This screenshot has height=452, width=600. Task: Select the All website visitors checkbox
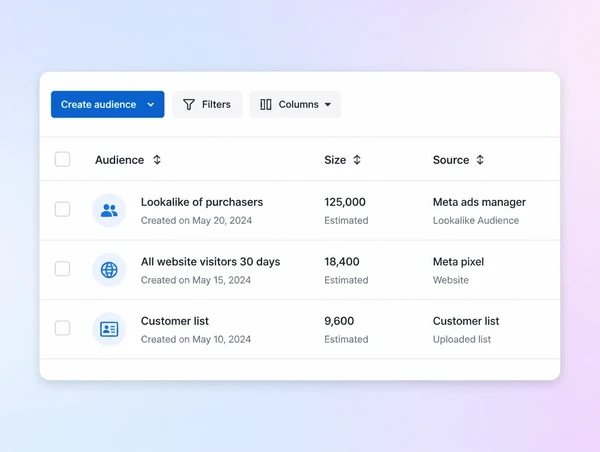coord(62,269)
